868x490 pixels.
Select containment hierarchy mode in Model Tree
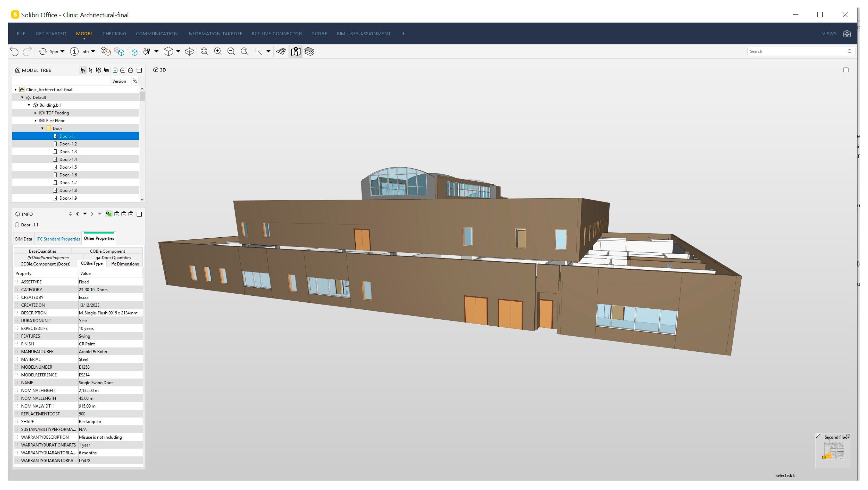83,70
